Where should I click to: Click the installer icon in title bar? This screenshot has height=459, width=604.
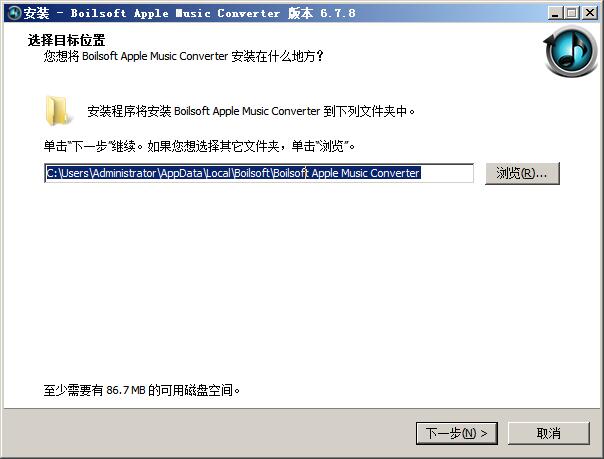tap(14, 13)
